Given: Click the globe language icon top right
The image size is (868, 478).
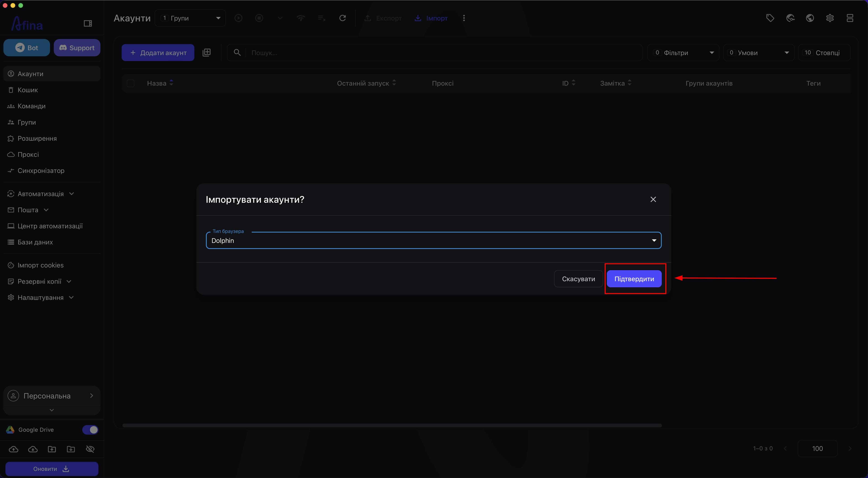Looking at the screenshot, I should [x=810, y=18].
